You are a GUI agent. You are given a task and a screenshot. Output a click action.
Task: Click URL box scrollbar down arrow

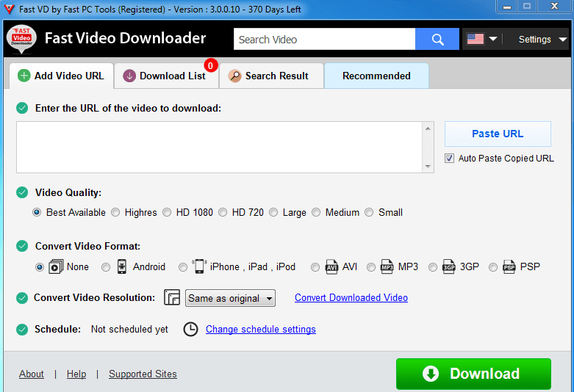click(x=428, y=167)
